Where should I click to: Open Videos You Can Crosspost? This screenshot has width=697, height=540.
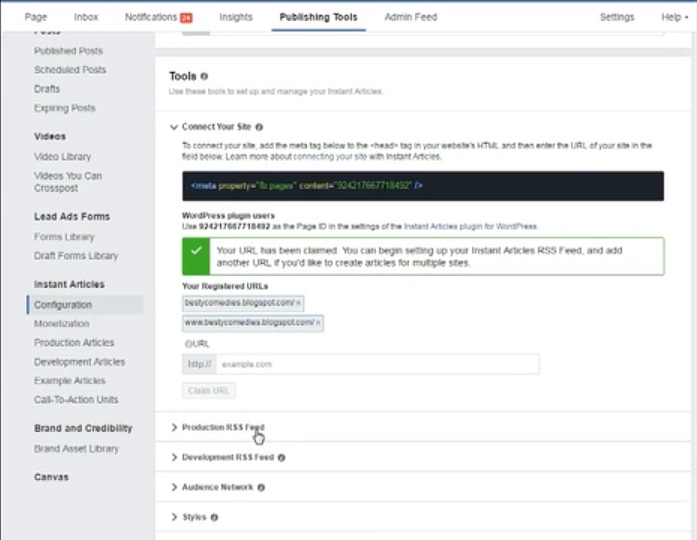point(68,182)
